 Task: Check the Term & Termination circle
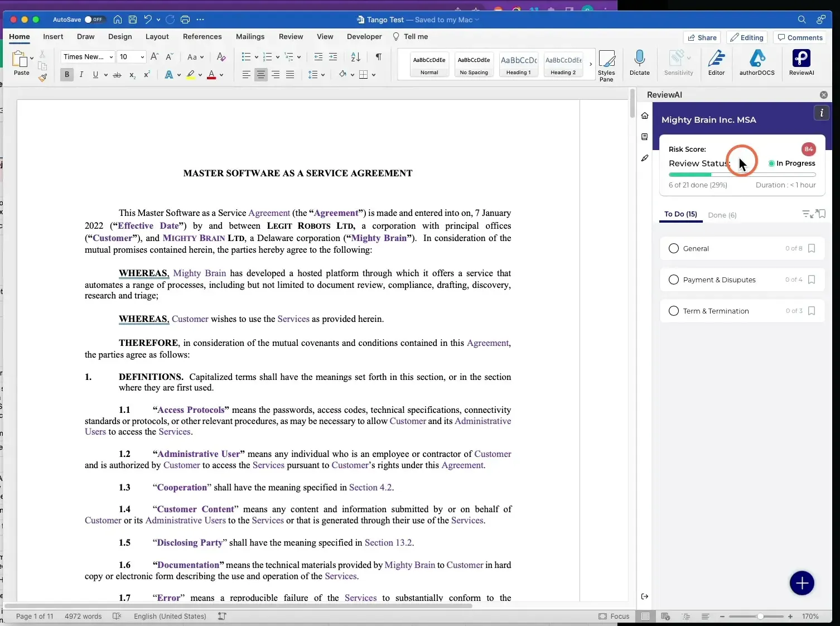[673, 311]
